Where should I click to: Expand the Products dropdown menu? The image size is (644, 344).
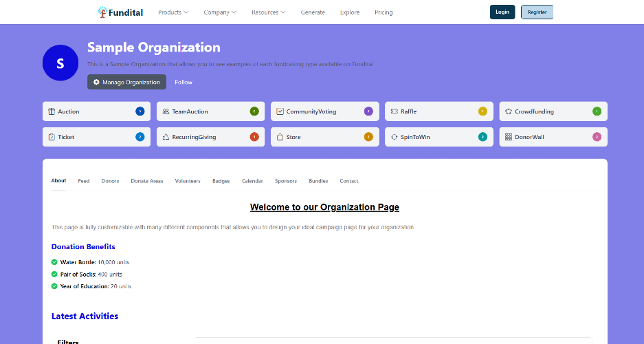pos(173,12)
